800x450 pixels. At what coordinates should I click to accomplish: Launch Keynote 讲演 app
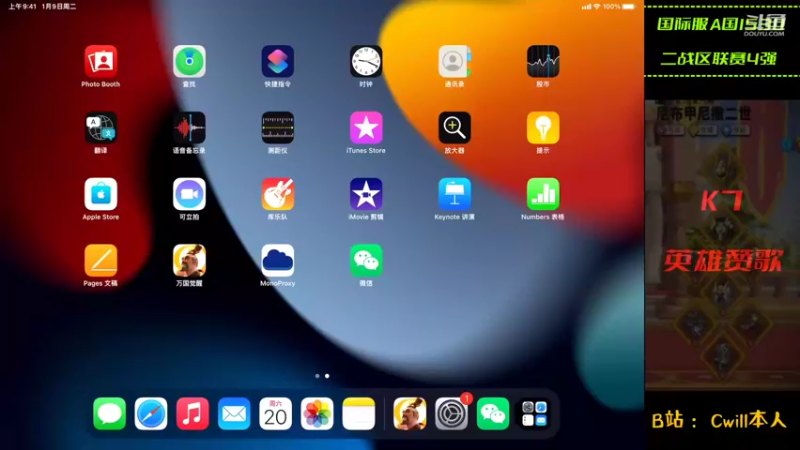(x=455, y=194)
